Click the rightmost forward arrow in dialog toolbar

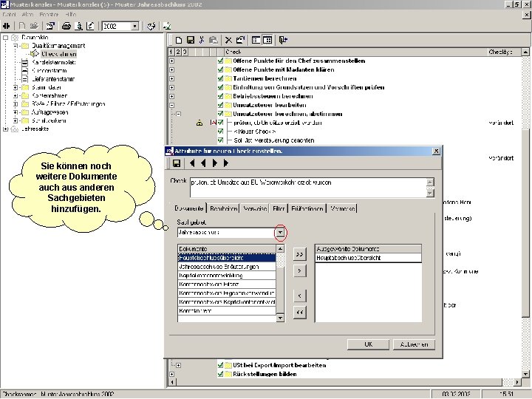coord(226,163)
